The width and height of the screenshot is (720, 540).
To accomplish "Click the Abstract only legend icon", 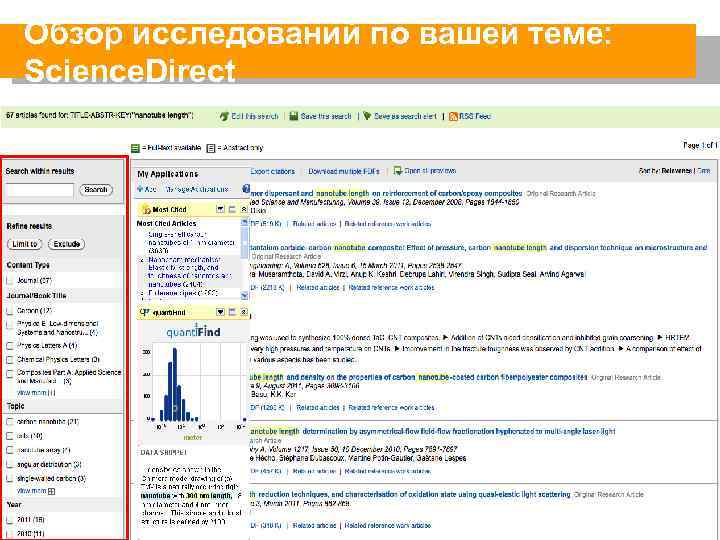I will pyautogui.click(x=211, y=148).
